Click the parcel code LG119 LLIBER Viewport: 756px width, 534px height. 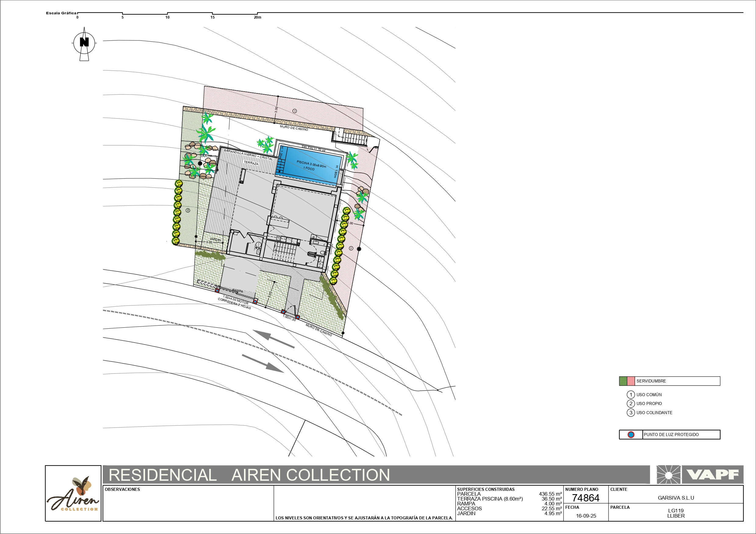pyautogui.click(x=676, y=513)
